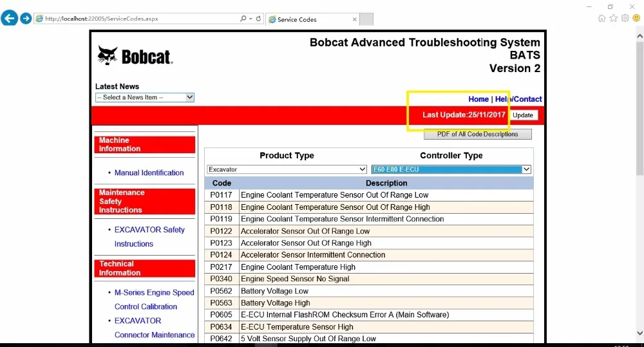Click the Update button
644x347 pixels.
[x=523, y=115]
